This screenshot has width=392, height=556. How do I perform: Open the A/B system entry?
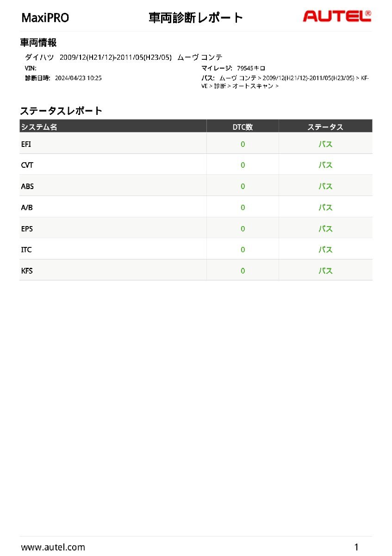(27, 208)
